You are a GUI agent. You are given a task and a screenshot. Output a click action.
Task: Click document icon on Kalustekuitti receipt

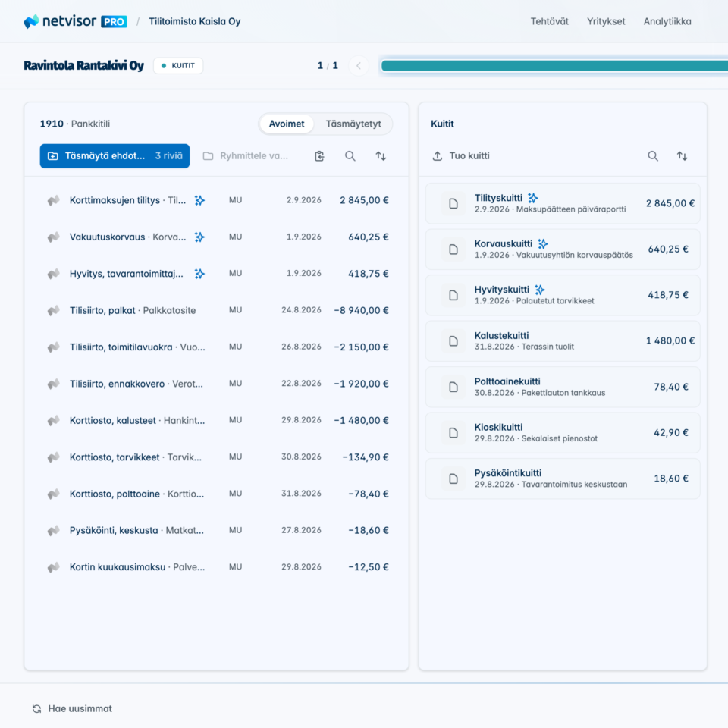pos(453,340)
